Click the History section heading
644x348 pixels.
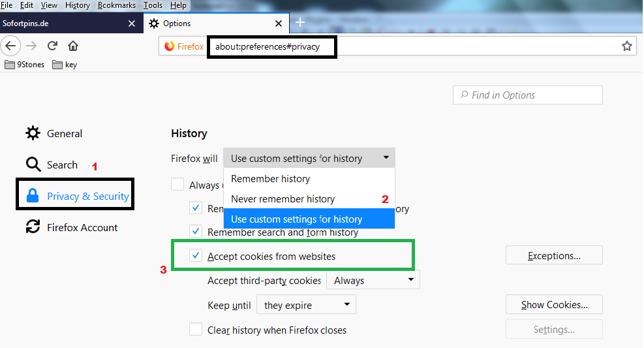[x=189, y=133]
